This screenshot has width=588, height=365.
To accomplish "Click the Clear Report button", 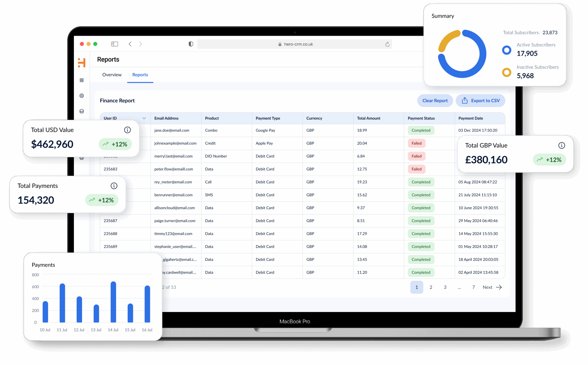I will click(435, 101).
